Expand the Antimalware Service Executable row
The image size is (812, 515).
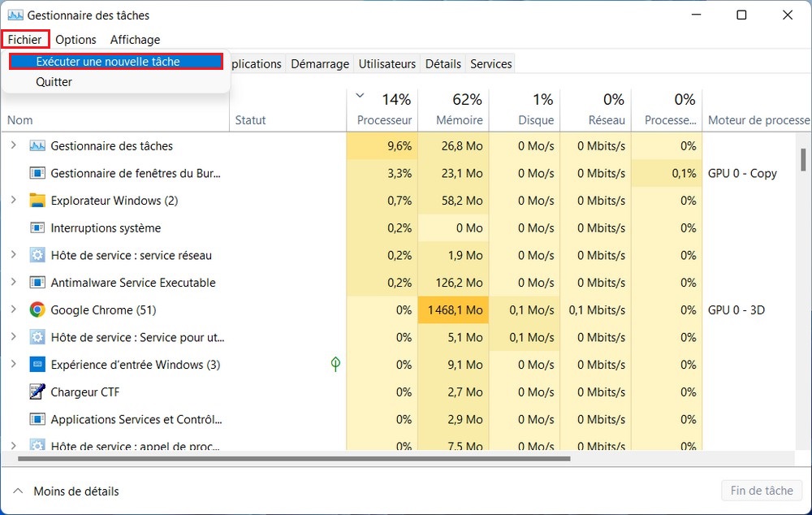[x=13, y=283]
